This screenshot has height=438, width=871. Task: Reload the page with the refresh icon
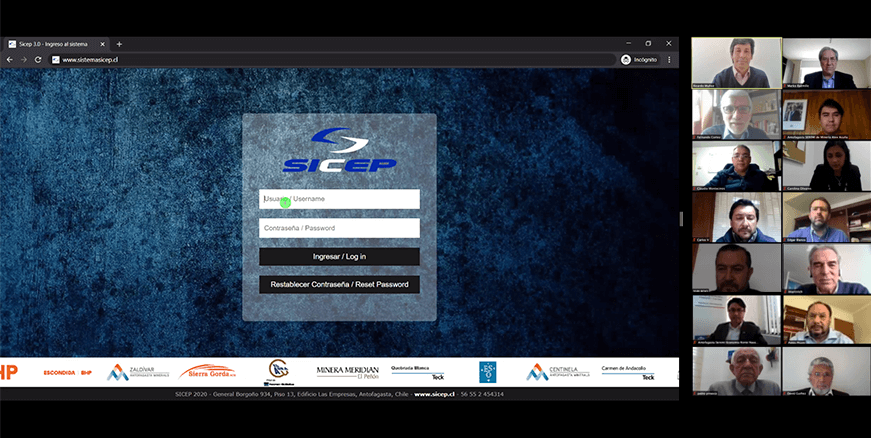(x=38, y=59)
